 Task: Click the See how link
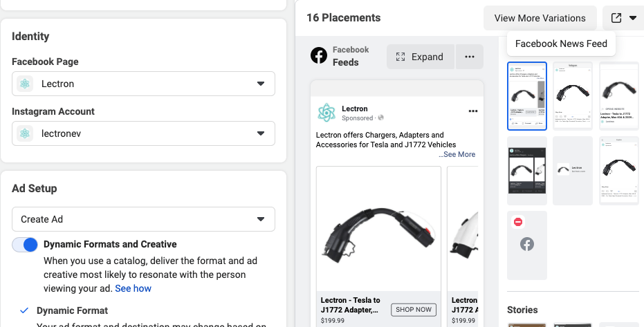[133, 288]
